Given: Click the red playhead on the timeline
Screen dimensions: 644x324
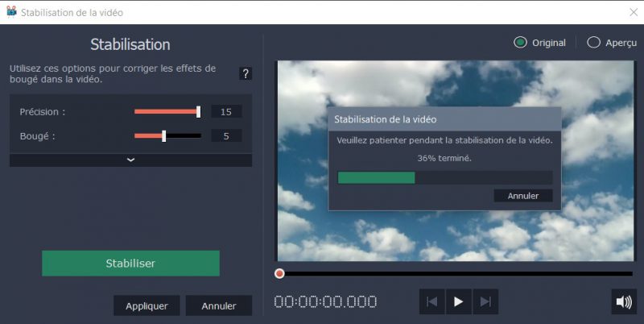Looking at the screenshot, I should tap(279, 273).
